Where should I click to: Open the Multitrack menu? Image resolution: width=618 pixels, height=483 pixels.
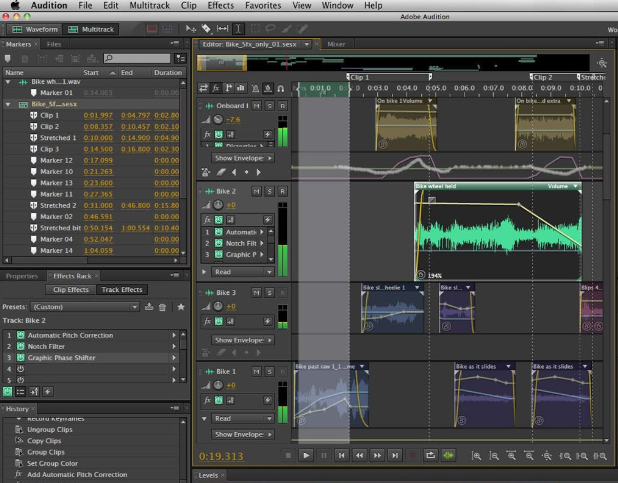(x=149, y=6)
